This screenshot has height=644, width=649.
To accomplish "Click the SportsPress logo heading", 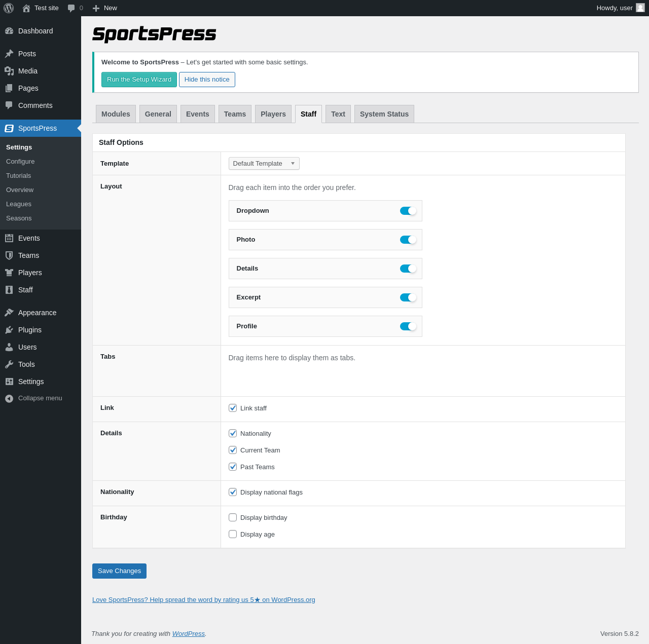I will [154, 34].
